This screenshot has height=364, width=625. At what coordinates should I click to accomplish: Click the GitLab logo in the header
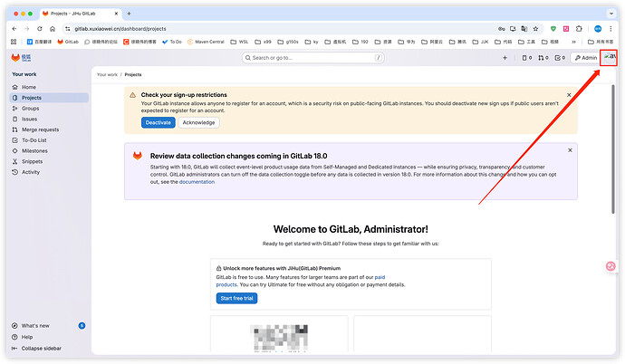point(16,57)
